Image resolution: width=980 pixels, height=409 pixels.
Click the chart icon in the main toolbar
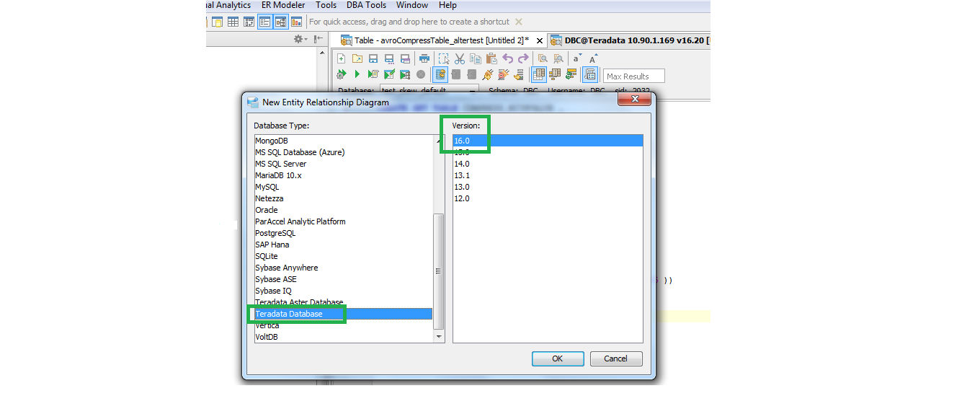(296, 22)
